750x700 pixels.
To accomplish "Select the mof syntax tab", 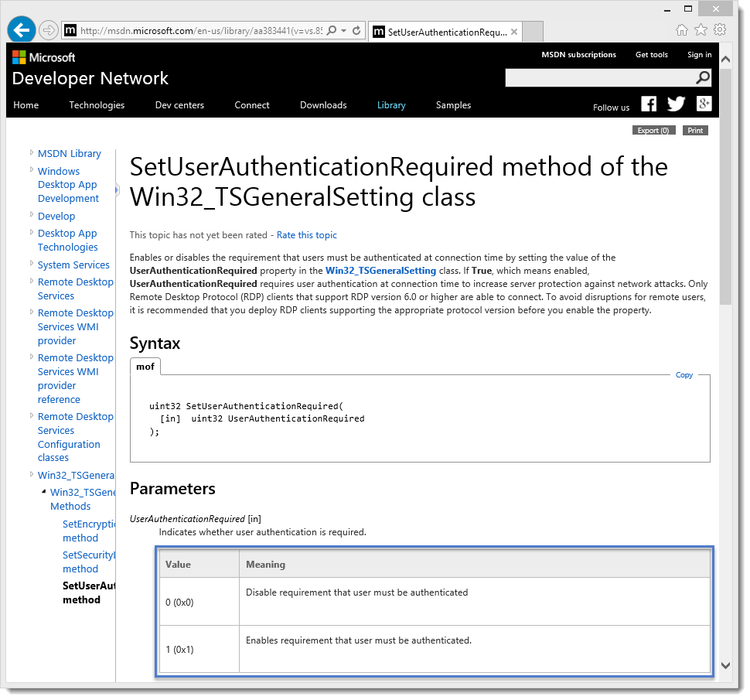I will pyautogui.click(x=145, y=367).
